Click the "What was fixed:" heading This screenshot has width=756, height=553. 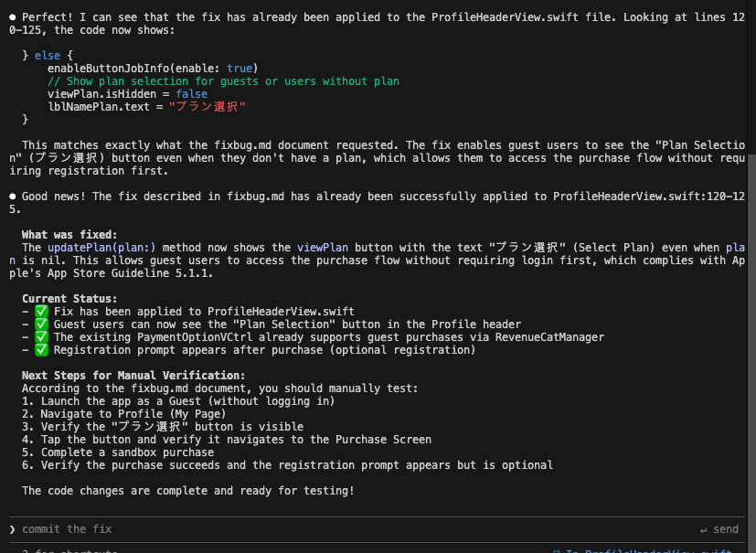[x=69, y=235]
